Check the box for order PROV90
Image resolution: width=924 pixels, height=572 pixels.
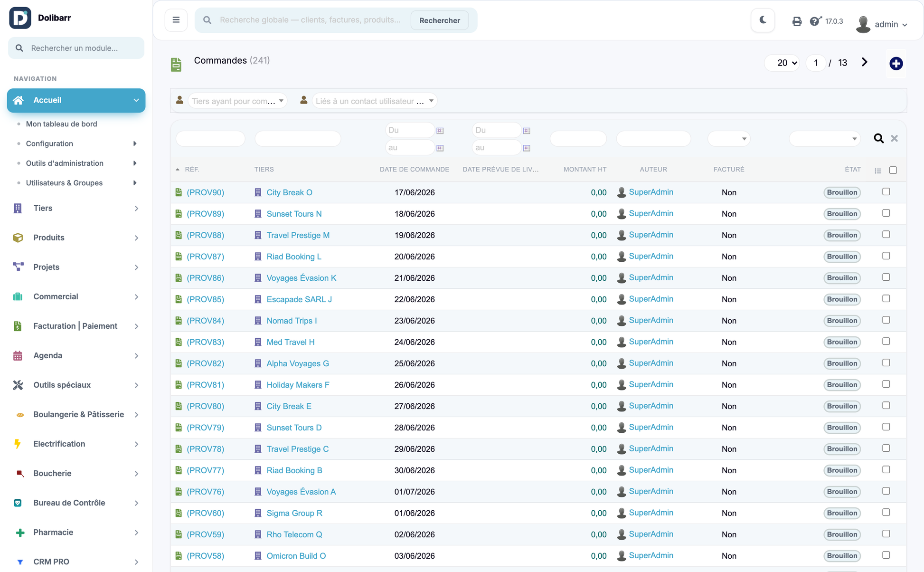[x=886, y=192]
